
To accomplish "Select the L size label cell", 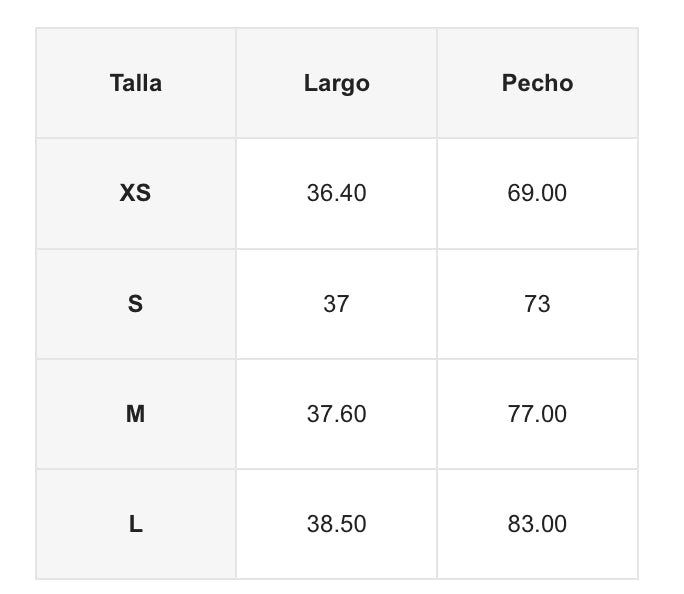I will click(x=136, y=523).
